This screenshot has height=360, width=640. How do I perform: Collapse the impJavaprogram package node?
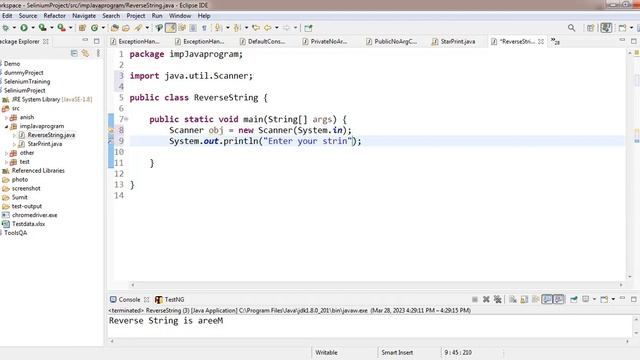click(x=7, y=126)
